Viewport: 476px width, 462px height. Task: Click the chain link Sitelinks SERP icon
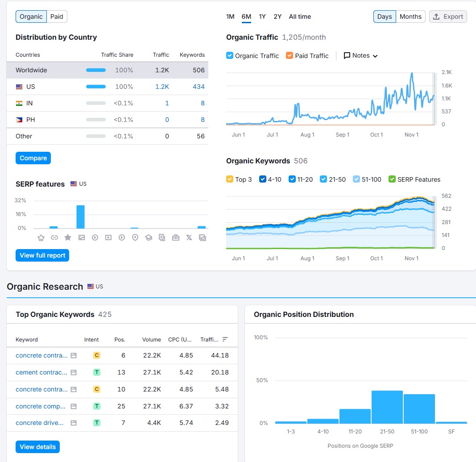pos(54,237)
